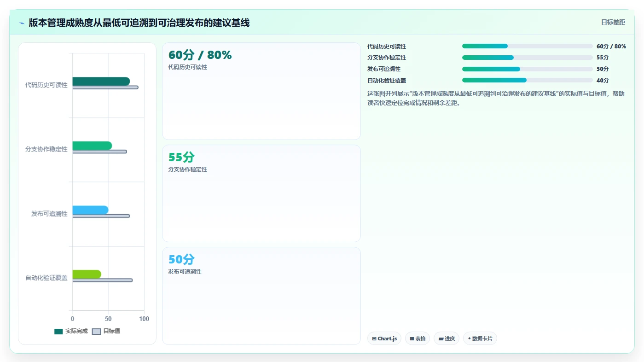Click 分支协作稳定性 chart axis label
The height and width of the screenshot is (362, 644).
tap(46, 149)
